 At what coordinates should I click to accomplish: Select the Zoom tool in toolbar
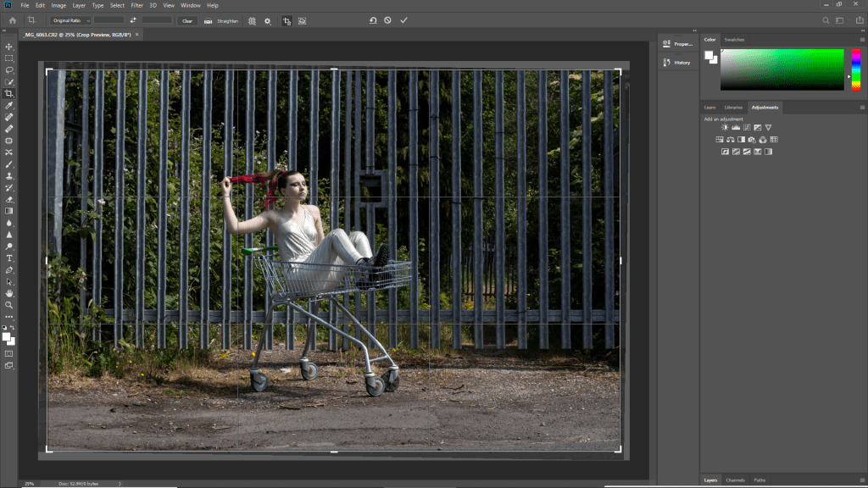tap(9, 304)
